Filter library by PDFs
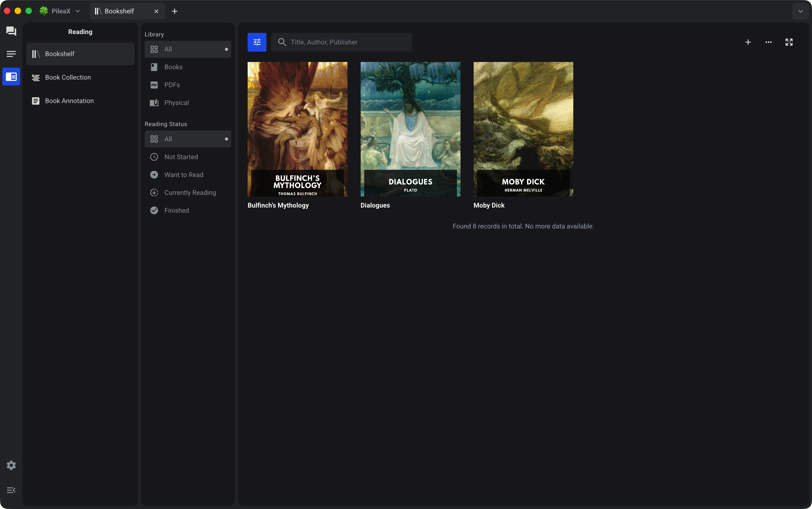 point(188,85)
